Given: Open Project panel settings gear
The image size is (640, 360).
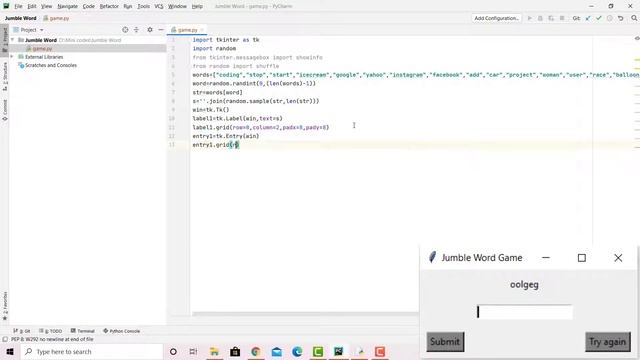Looking at the screenshot, I should tap(150, 30).
